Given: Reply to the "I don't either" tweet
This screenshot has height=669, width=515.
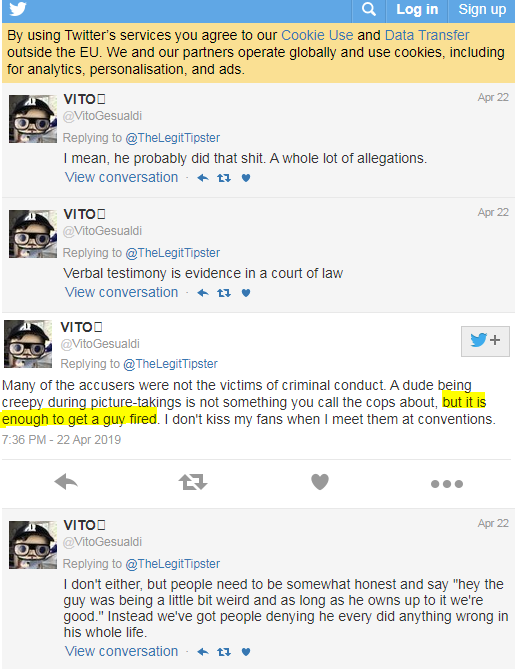Looking at the screenshot, I should click(x=203, y=652).
